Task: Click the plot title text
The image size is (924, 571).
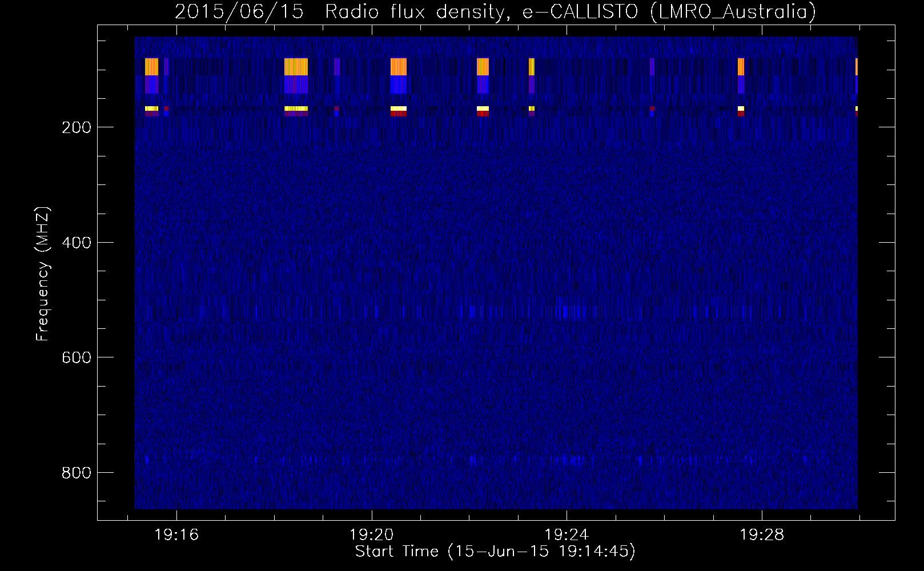Action: [495, 11]
